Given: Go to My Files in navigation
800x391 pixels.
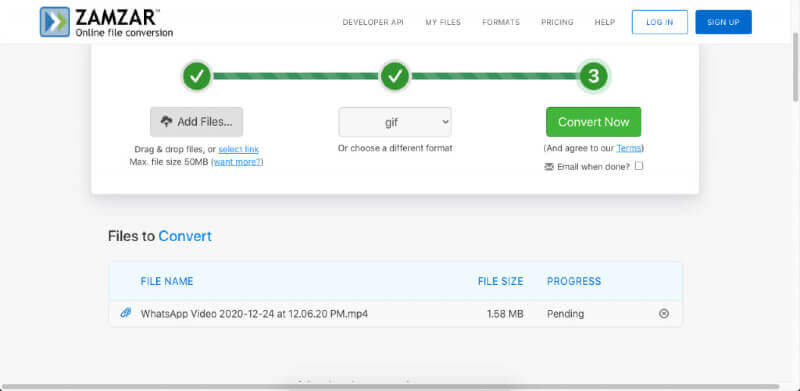Looking at the screenshot, I should tap(443, 22).
